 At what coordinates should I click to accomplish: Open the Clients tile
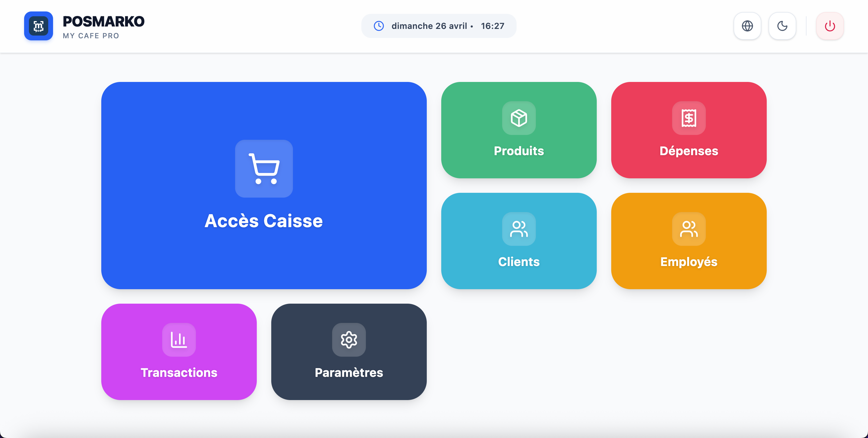(519, 241)
